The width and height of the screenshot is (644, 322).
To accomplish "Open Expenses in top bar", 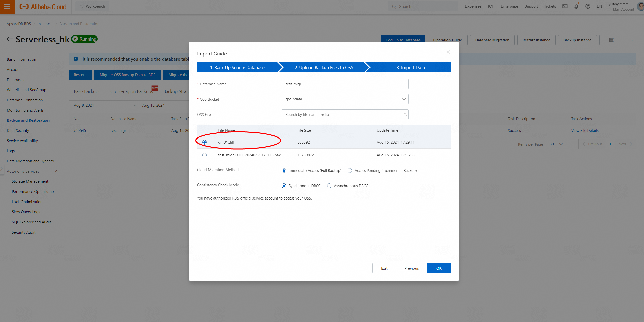I will click(473, 6).
